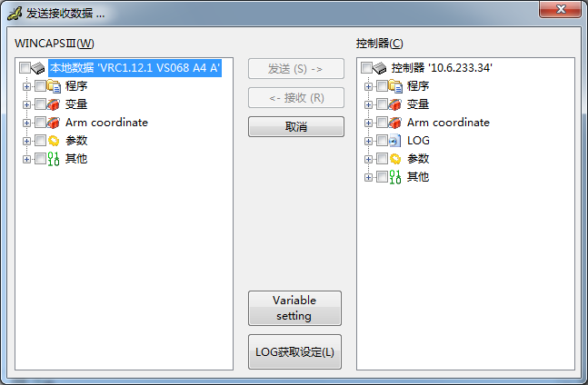Tick the controller's LOG checkbox
Viewport: 588px width, 385px height.
click(x=382, y=141)
